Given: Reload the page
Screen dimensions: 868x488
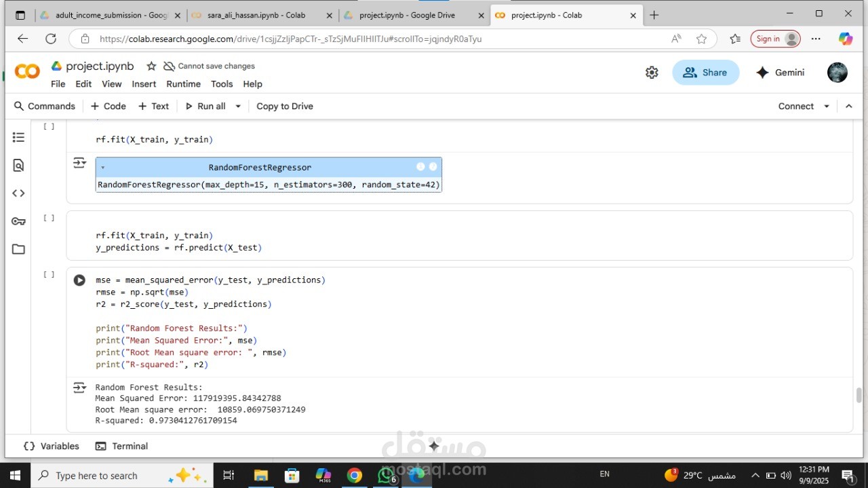Looking at the screenshot, I should click(x=51, y=39).
